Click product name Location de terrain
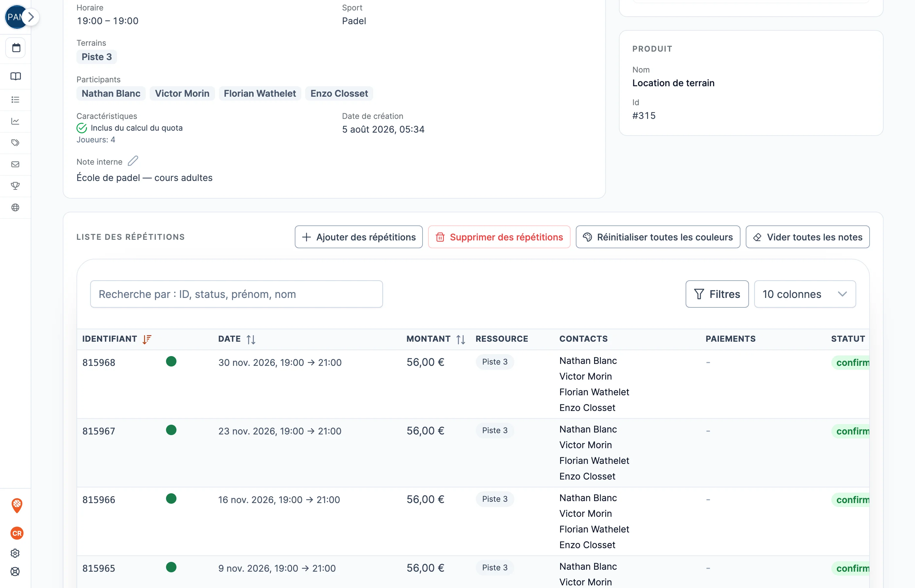This screenshot has width=915, height=588. pos(673,83)
